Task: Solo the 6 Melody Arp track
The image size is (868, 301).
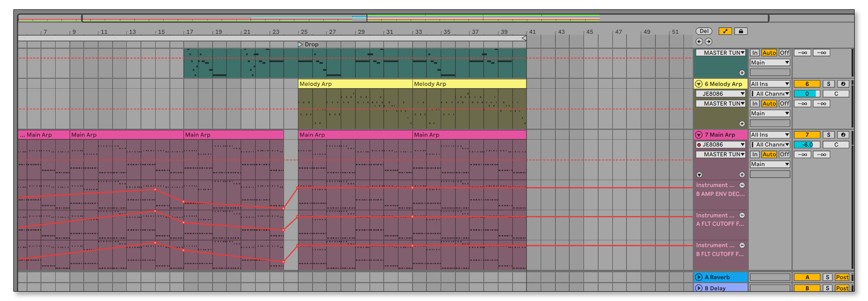Action: coord(828,84)
